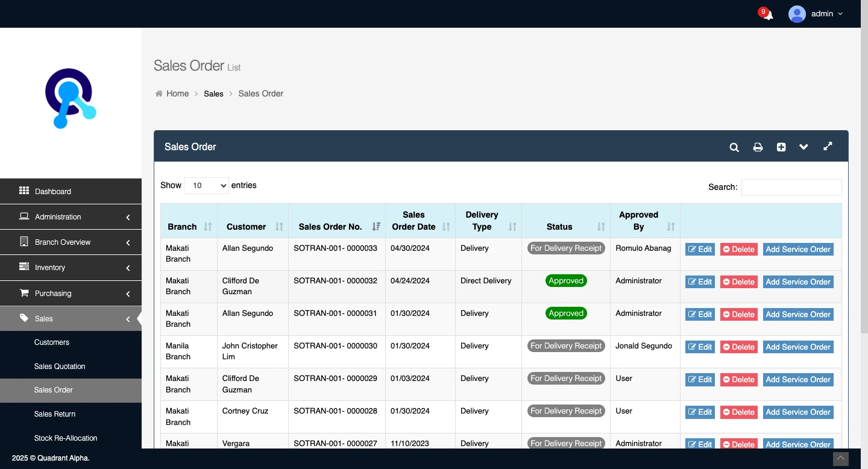Viewport: 868px width, 469px height.
Task: Click the page vertical scrollbar
Action: (864, 181)
